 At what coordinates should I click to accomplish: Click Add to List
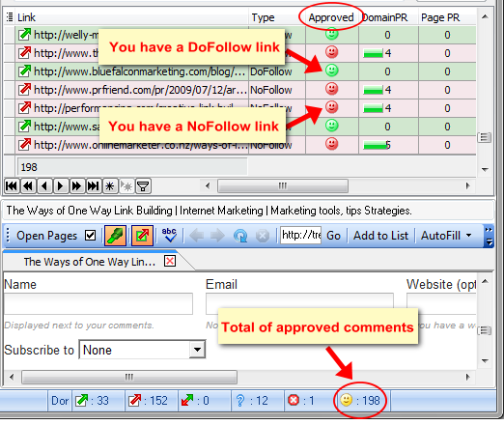pyautogui.click(x=380, y=236)
